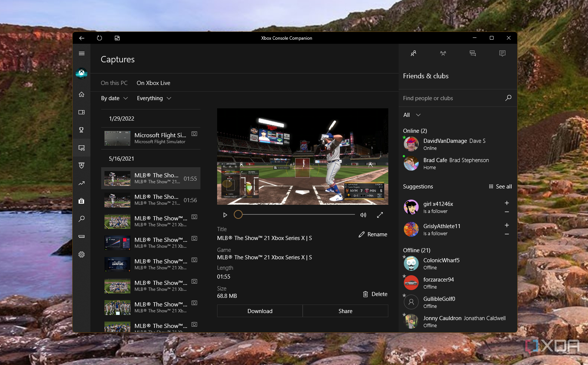The width and height of the screenshot is (588, 365).
Task: Open Settings gear in sidebar
Action: tap(82, 254)
